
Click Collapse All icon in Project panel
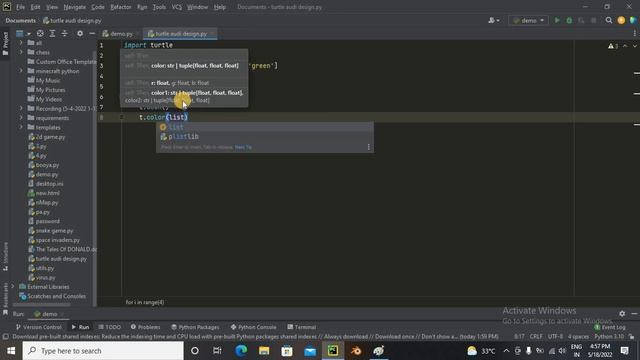click(x=64, y=33)
